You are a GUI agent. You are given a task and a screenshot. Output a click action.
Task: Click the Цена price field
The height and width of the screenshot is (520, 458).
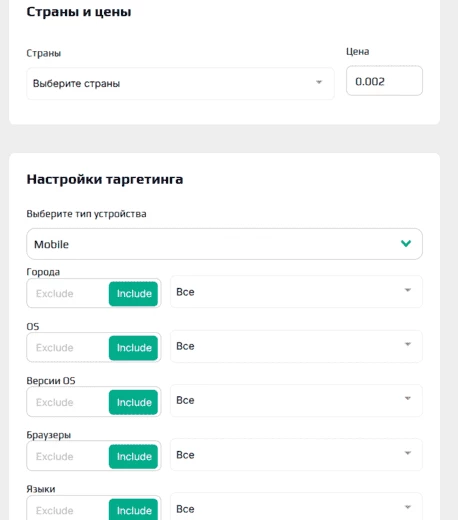click(384, 81)
